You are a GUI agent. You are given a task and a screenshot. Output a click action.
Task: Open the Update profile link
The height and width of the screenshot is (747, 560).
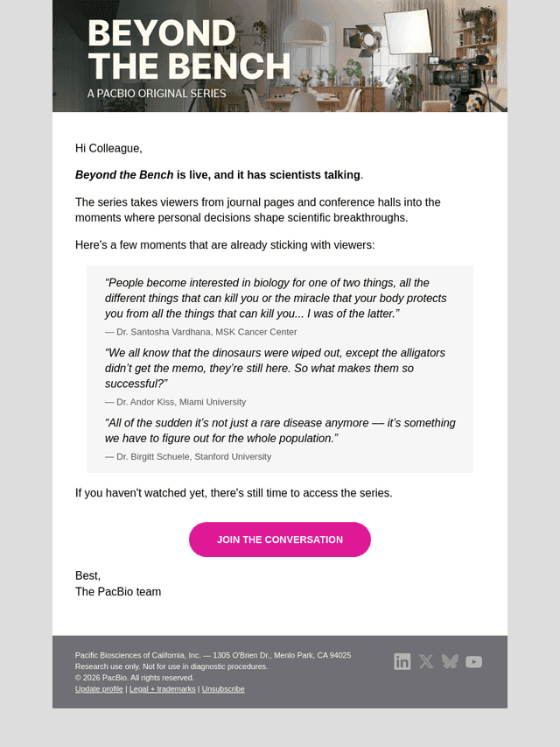click(x=99, y=689)
